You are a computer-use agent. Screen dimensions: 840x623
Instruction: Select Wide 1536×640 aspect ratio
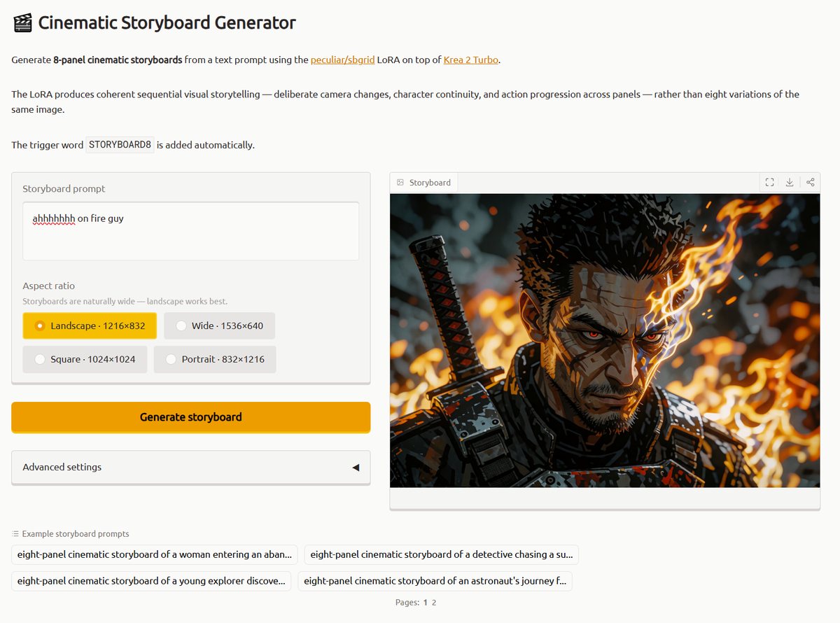220,325
